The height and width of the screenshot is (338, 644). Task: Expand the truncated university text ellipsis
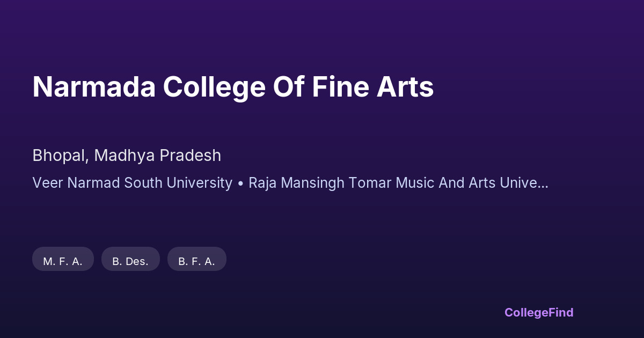pos(542,184)
